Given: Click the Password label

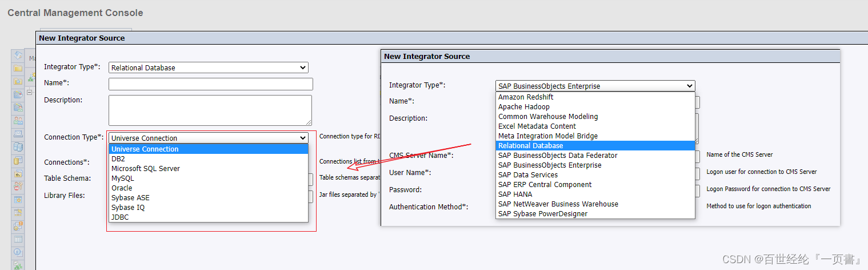Looking at the screenshot, I should click(x=405, y=189).
